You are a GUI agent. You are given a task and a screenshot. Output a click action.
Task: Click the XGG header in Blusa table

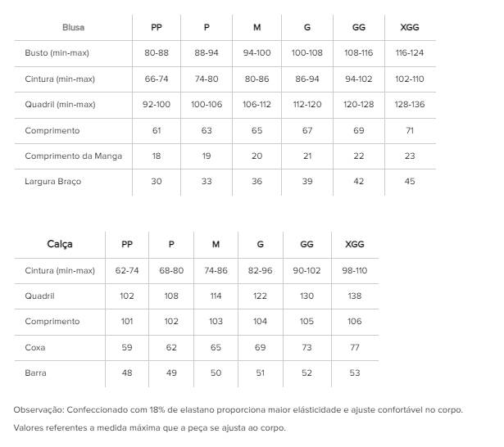pos(410,27)
